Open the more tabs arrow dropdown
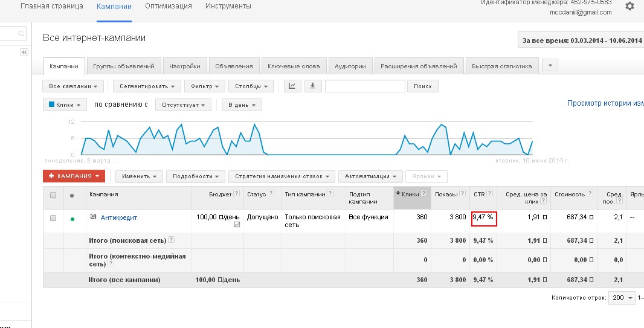The width and height of the screenshot is (644, 328). click(x=550, y=65)
